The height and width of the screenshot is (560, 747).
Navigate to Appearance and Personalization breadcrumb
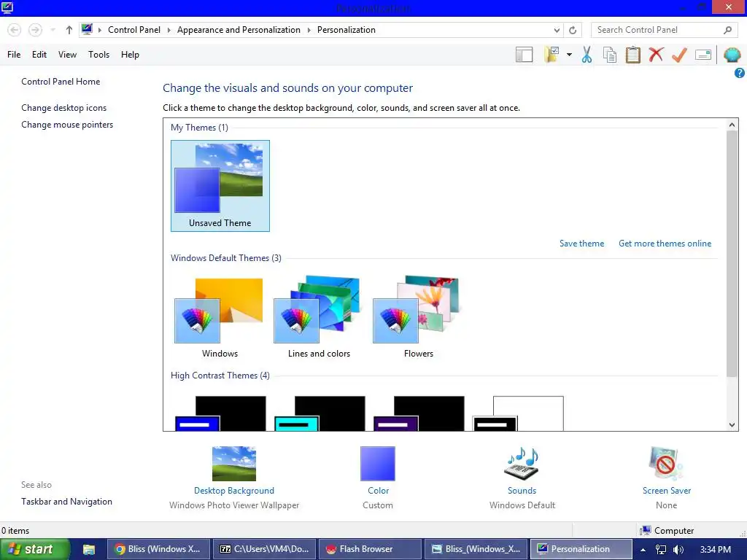coord(239,29)
